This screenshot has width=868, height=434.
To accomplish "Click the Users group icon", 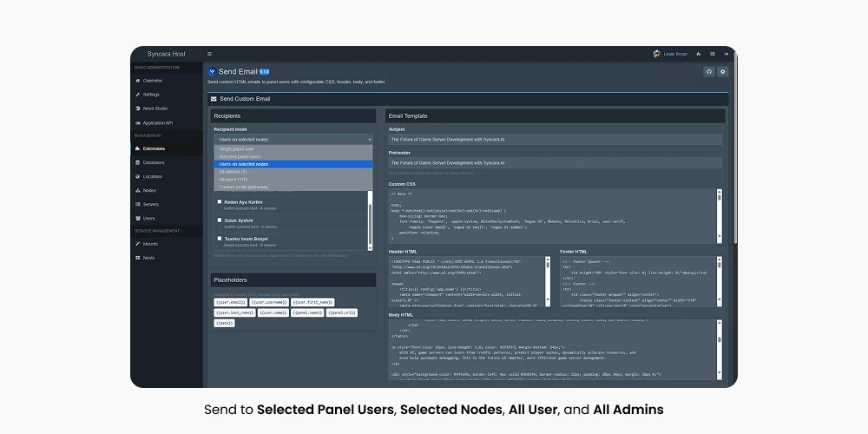I will 138,218.
